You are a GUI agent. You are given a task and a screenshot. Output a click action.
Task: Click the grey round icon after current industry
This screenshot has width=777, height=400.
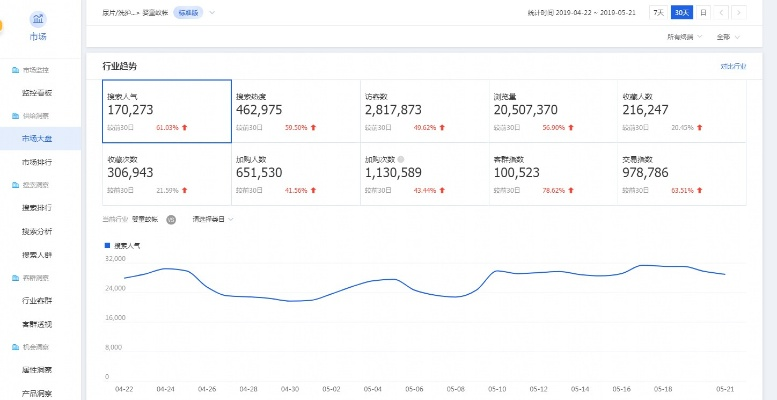171,219
